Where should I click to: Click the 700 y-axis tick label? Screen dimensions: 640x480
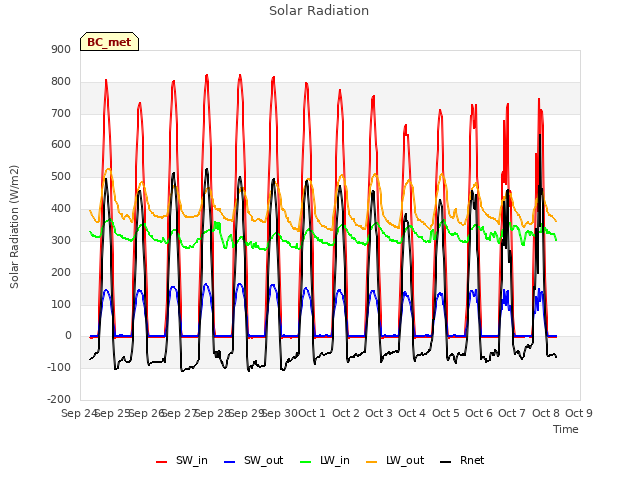[61, 113]
